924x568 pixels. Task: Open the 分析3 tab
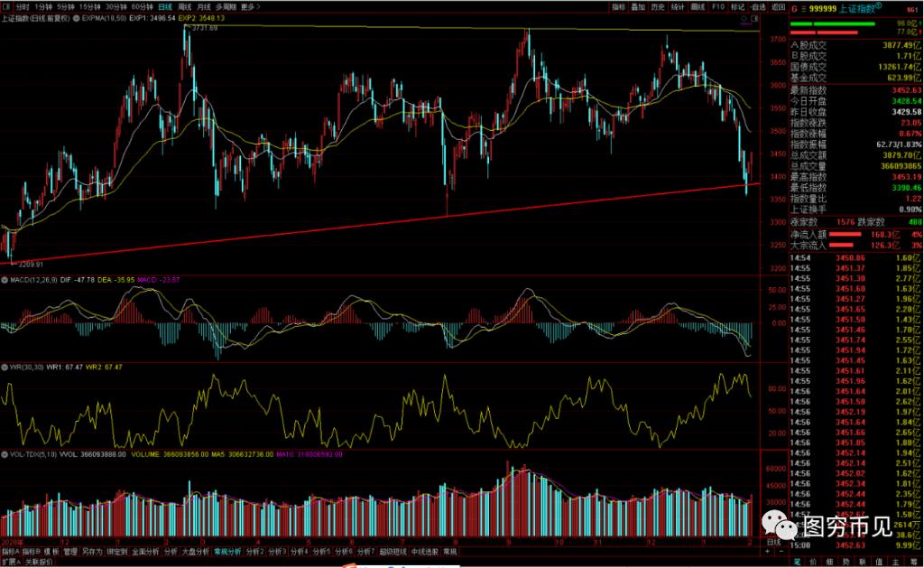tap(278, 552)
